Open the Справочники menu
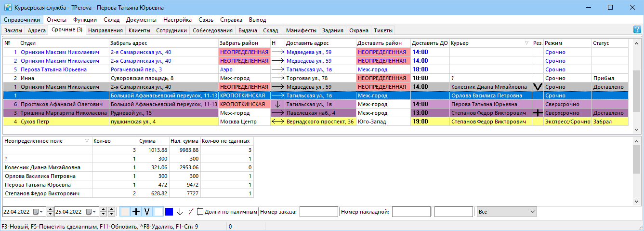Screen dimensions: 644x231 point(22,20)
